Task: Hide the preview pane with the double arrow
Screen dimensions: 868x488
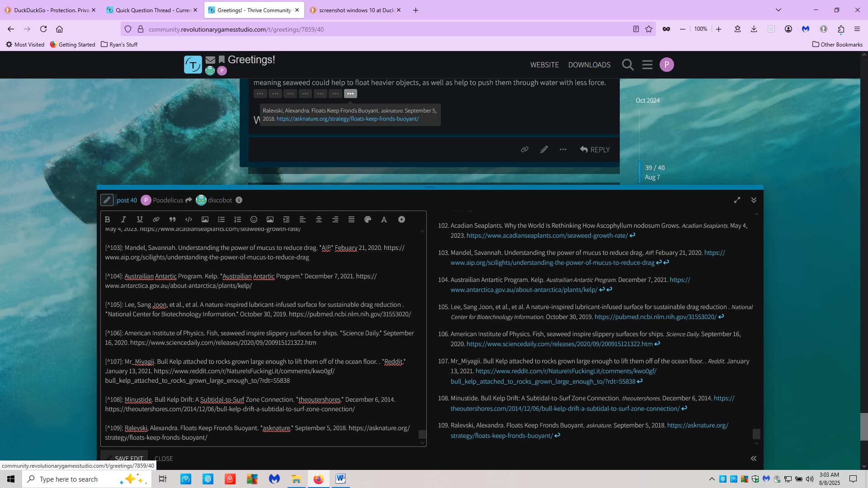Action: pos(754,458)
